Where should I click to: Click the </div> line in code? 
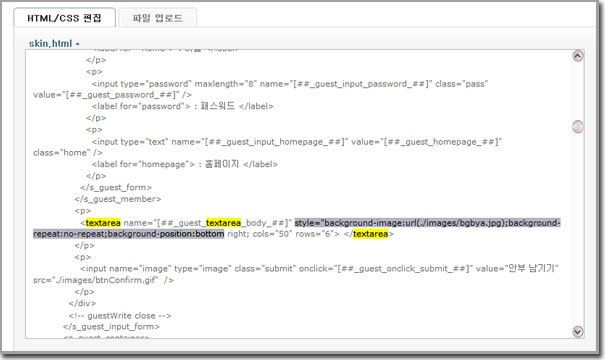point(82,303)
